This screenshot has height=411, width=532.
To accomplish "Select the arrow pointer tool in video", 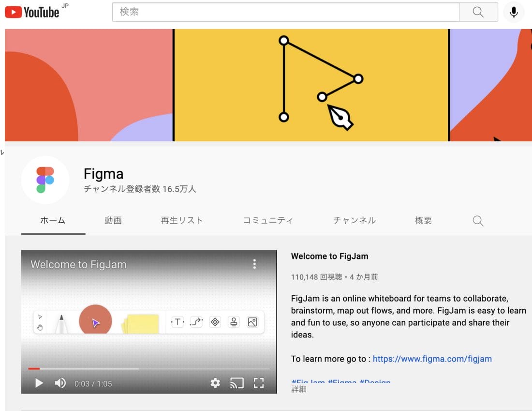I will (40, 317).
